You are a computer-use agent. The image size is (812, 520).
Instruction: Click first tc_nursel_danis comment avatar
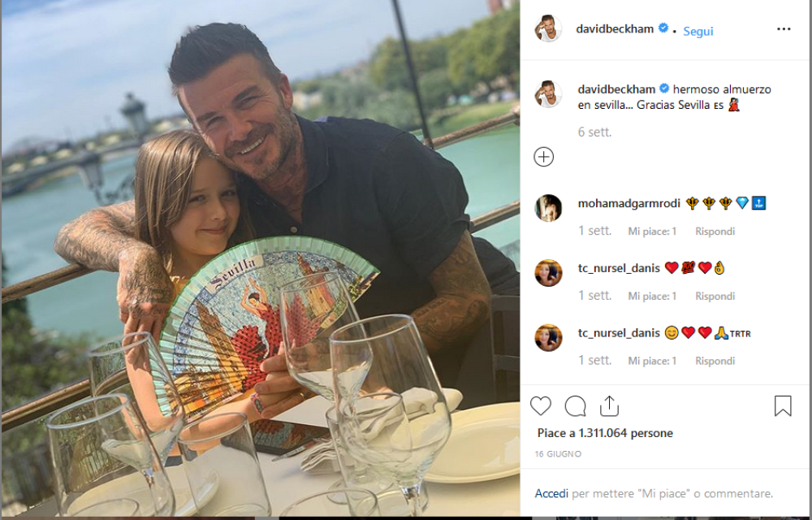pyautogui.click(x=548, y=273)
